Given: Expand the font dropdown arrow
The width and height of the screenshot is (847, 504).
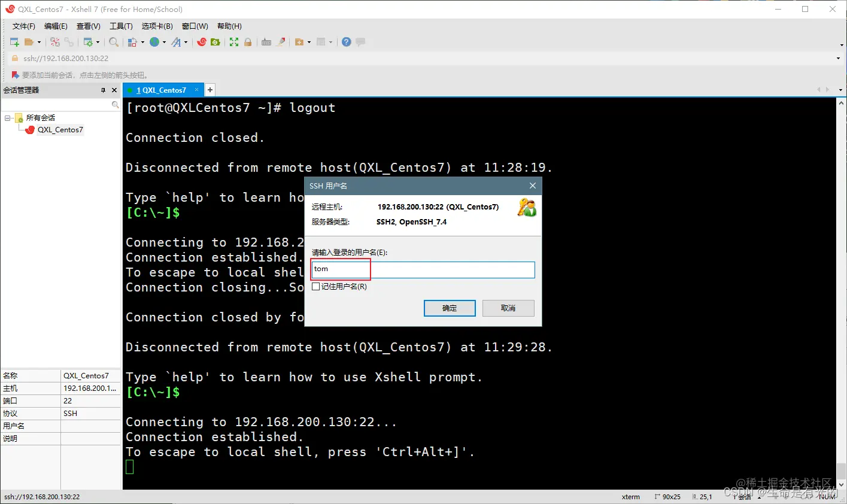Looking at the screenshot, I should [x=186, y=42].
